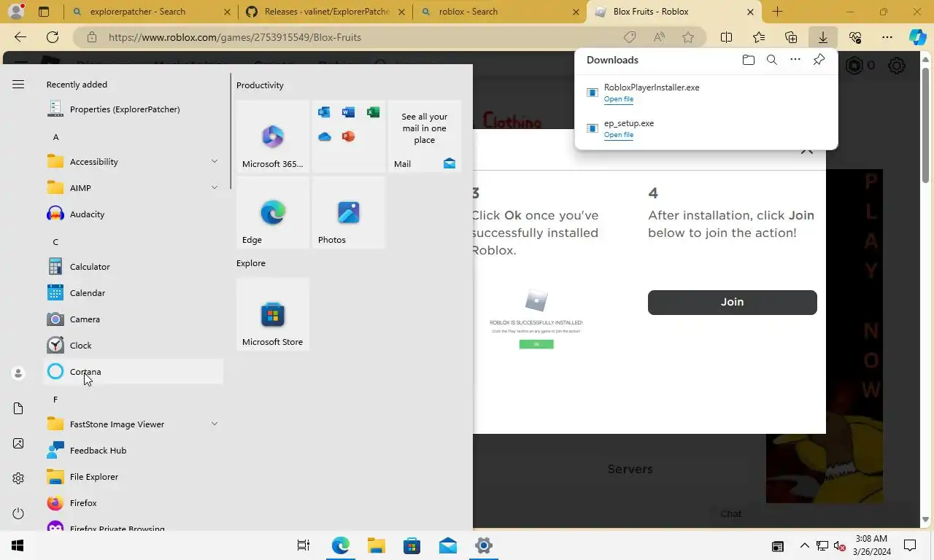
Task: Expand the FastStone Image Viewer folder
Action: [x=215, y=424]
